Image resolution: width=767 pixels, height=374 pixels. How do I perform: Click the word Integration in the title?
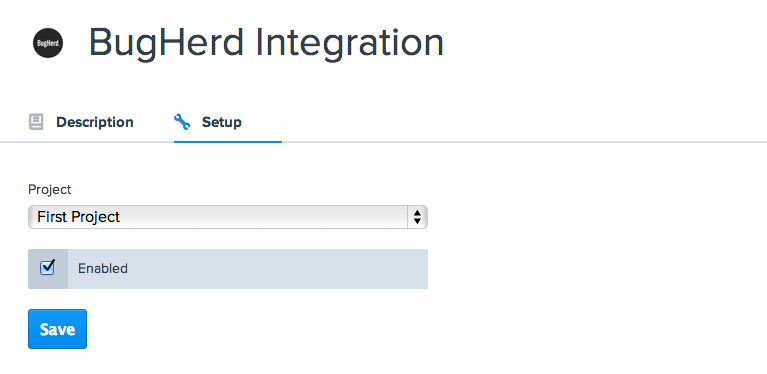(x=349, y=43)
